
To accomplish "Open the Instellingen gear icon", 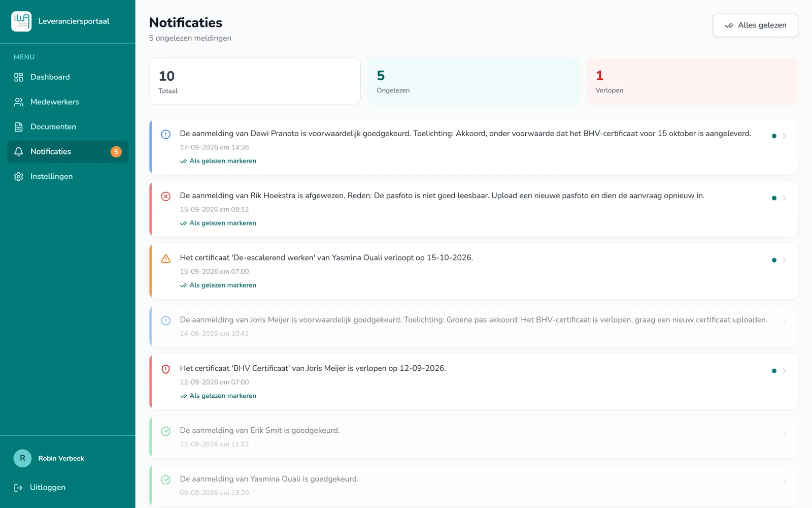I will point(19,177).
